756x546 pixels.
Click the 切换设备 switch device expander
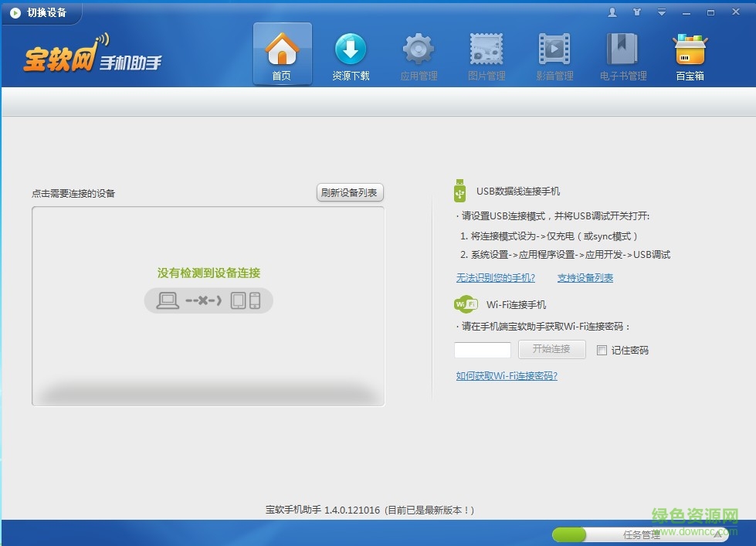[40, 12]
